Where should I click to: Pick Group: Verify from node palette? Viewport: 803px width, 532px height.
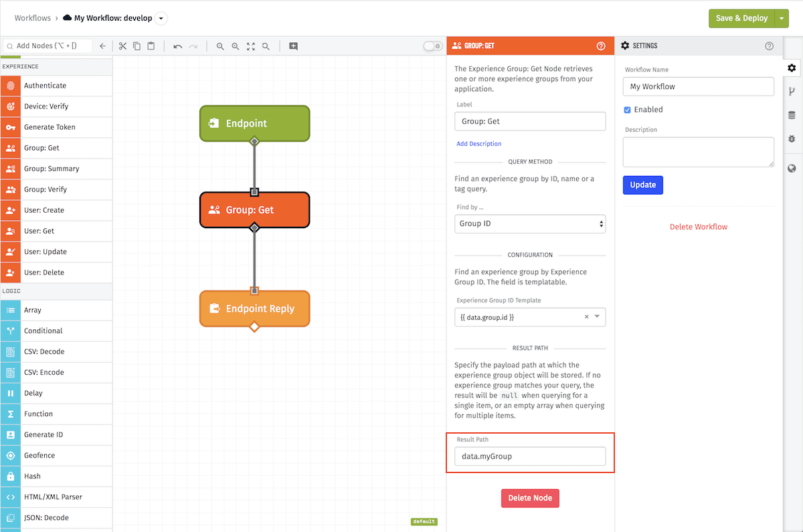pos(56,189)
